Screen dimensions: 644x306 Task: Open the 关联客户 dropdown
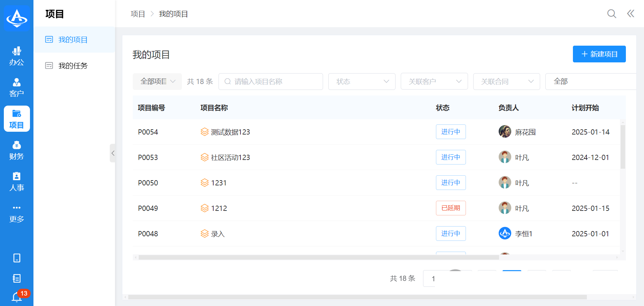pos(434,82)
